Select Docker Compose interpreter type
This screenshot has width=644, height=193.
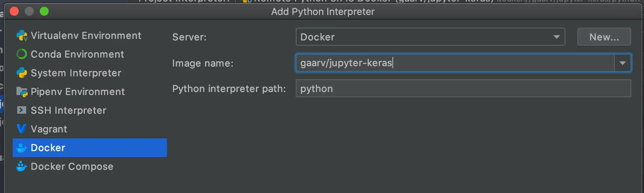[x=72, y=166]
